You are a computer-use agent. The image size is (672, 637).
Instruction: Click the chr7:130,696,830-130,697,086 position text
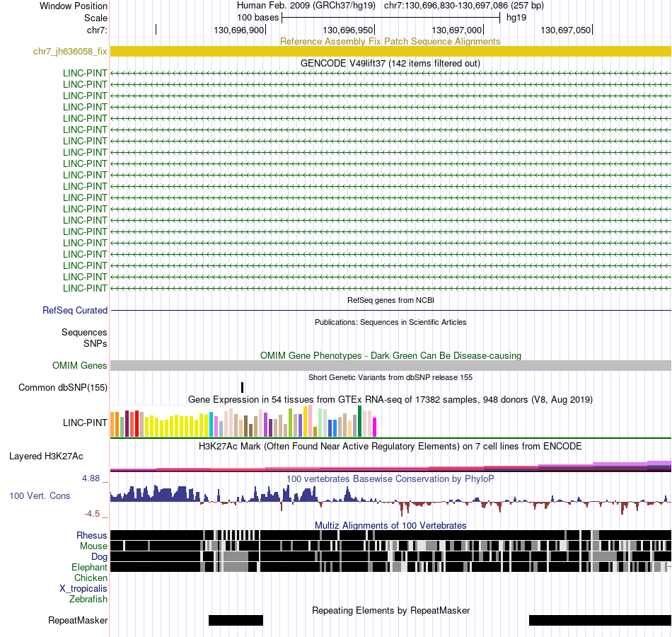464,6
